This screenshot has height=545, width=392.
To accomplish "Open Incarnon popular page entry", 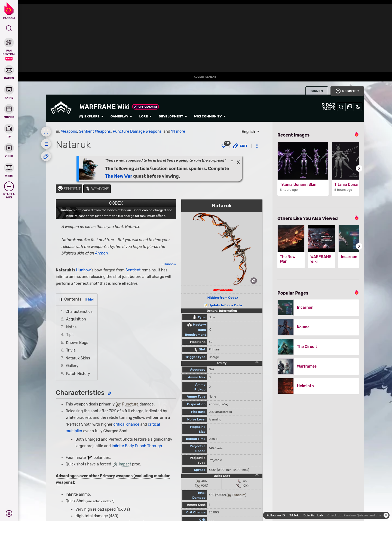I will 318,307.
